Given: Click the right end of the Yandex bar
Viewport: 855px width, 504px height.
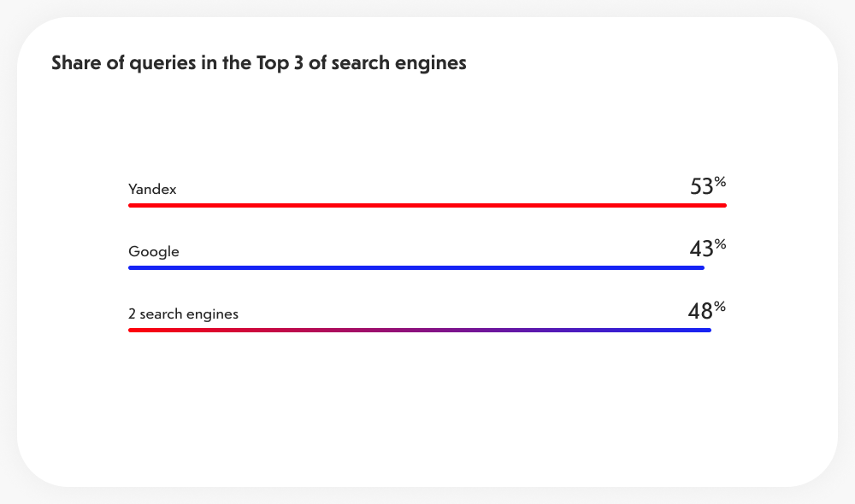Looking at the screenshot, I should pyautogui.click(x=721, y=205).
